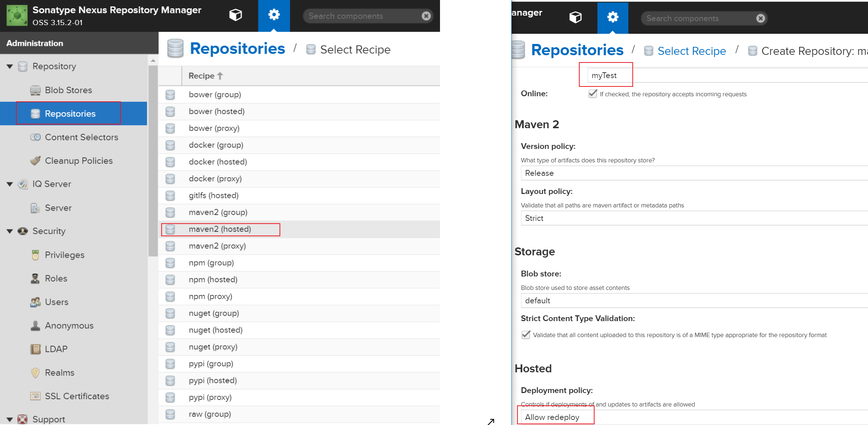The image size is (868, 425).
Task: Open the Layout policy dropdown showing Strict
Action: [x=694, y=218]
